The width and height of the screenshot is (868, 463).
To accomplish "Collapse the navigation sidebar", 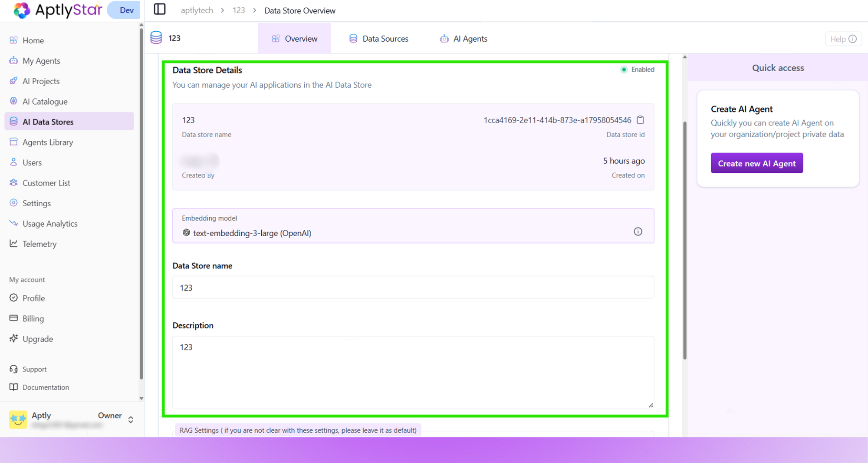I will [x=160, y=9].
